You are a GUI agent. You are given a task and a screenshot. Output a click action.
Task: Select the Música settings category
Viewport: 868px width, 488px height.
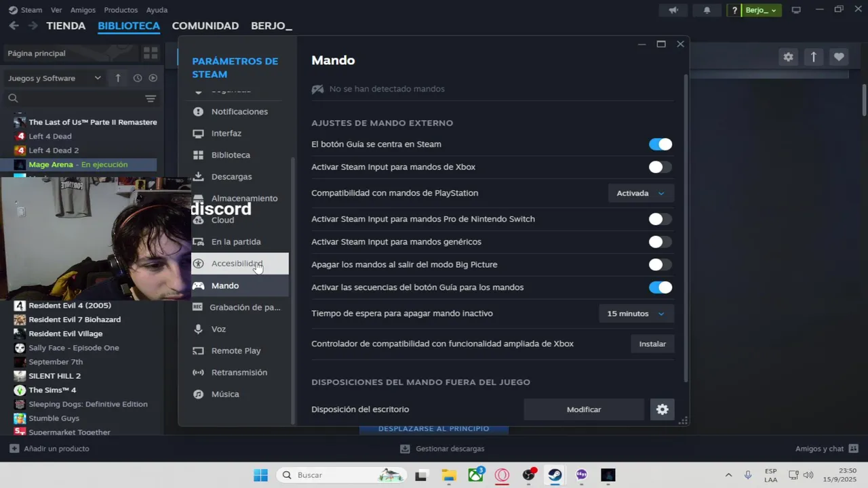239,394
